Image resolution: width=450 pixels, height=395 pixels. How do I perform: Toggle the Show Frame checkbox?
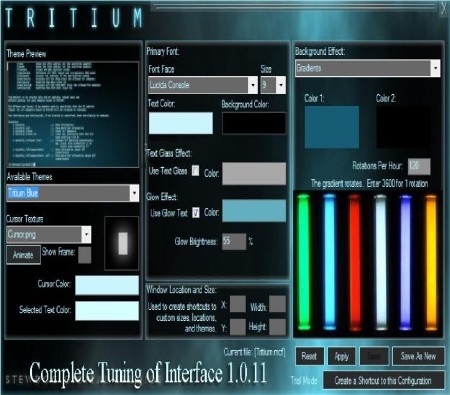tap(85, 255)
